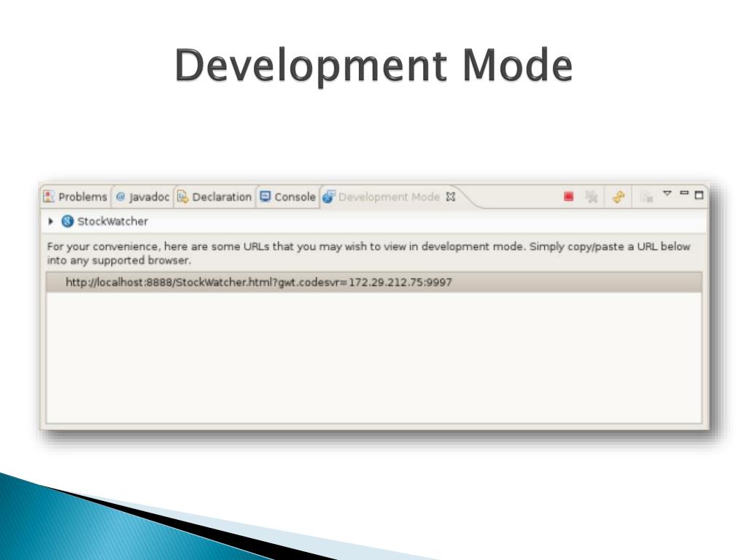Select the Development Mode tab

[x=389, y=197]
